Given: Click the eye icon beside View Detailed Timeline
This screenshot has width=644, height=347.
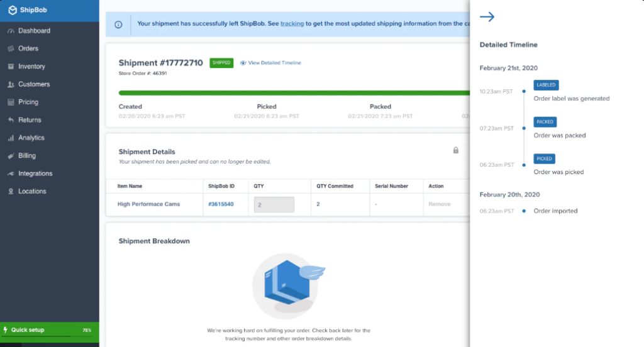Looking at the screenshot, I should [x=243, y=63].
